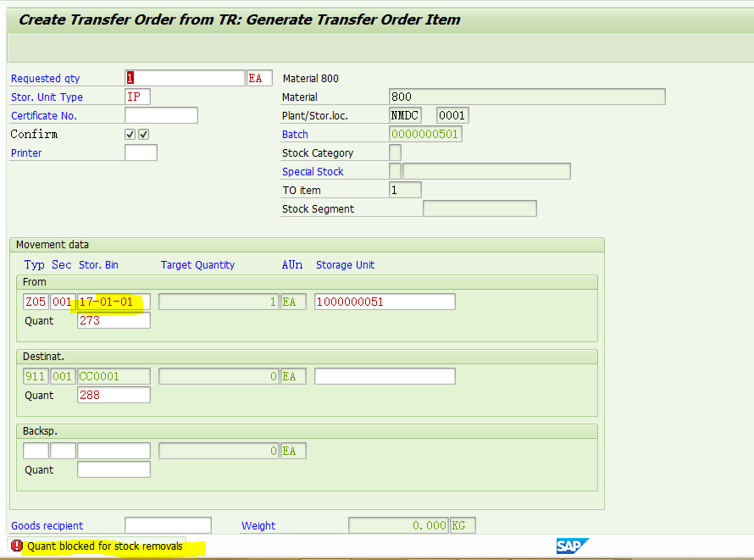The width and height of the screenshot is (754, 560).
Task: Click the From storage type field Z05
Action: pyautogui.click(x=36, y=302)
